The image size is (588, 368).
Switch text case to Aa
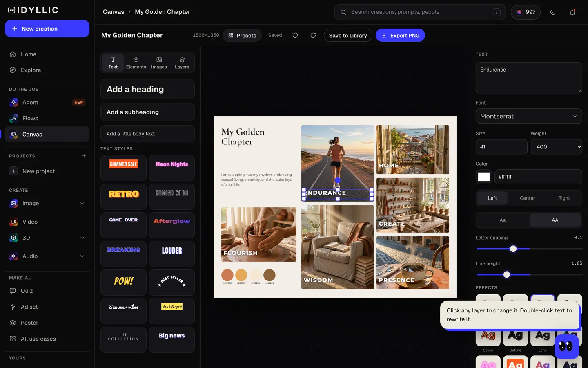[503, 220]
